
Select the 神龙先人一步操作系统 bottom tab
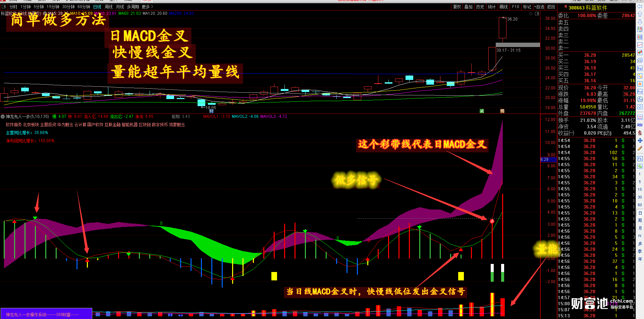pyautogui.click(x=46, y=314)
